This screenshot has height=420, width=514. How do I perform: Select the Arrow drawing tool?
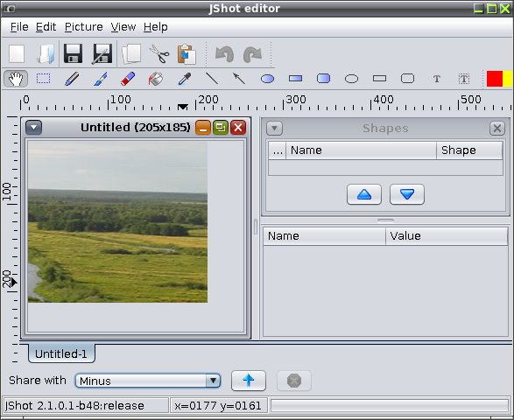tap(239, 79)
